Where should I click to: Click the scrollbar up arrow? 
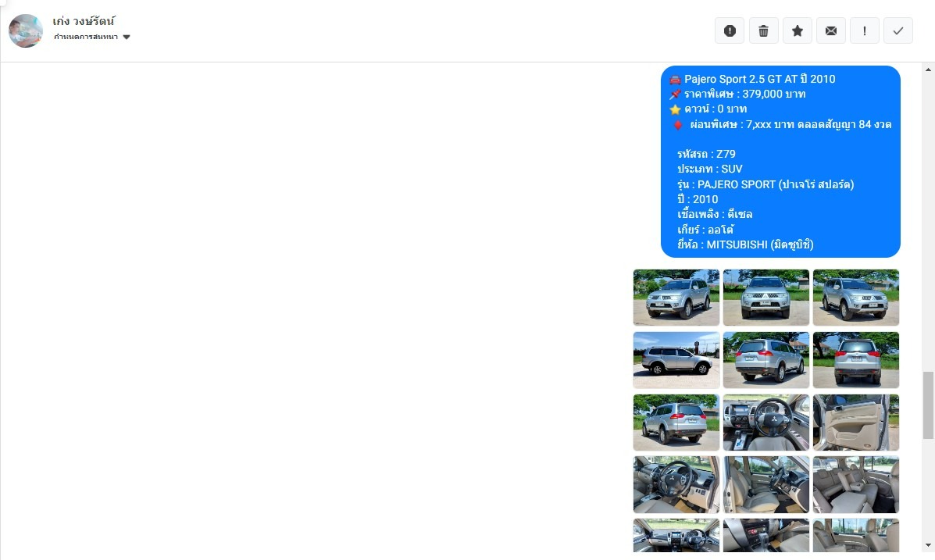pyautogui.click(x=929, y=70)
